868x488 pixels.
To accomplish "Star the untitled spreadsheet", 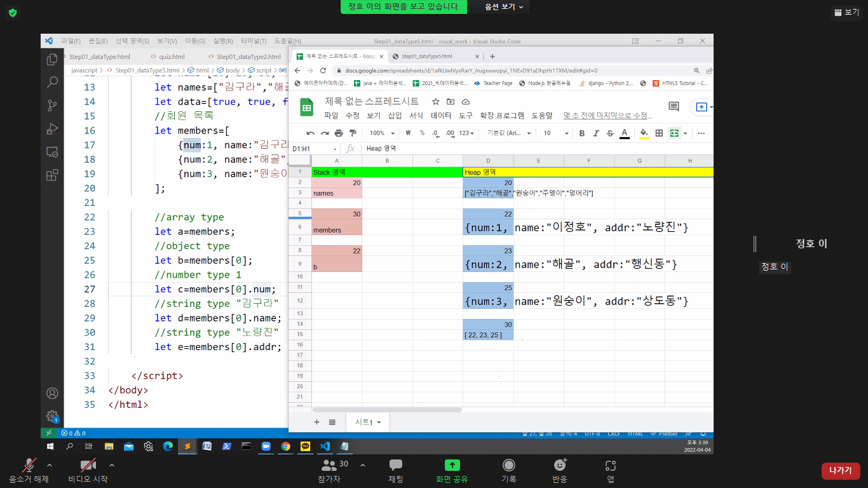I will 435,102.
